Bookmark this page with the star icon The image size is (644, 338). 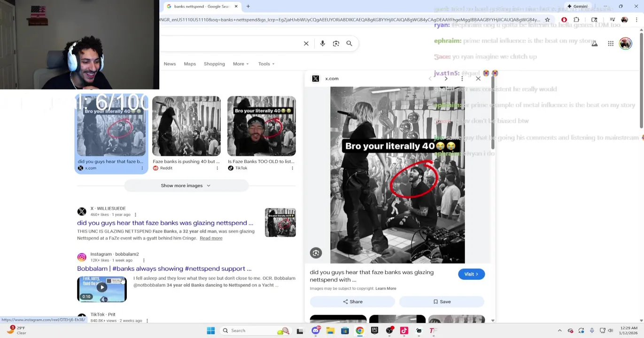[x=547, y=20]
